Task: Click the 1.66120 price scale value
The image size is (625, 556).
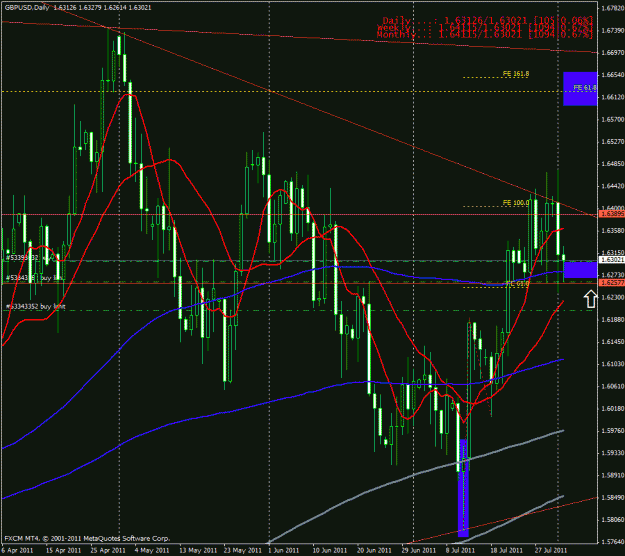Action: [612, 97]
